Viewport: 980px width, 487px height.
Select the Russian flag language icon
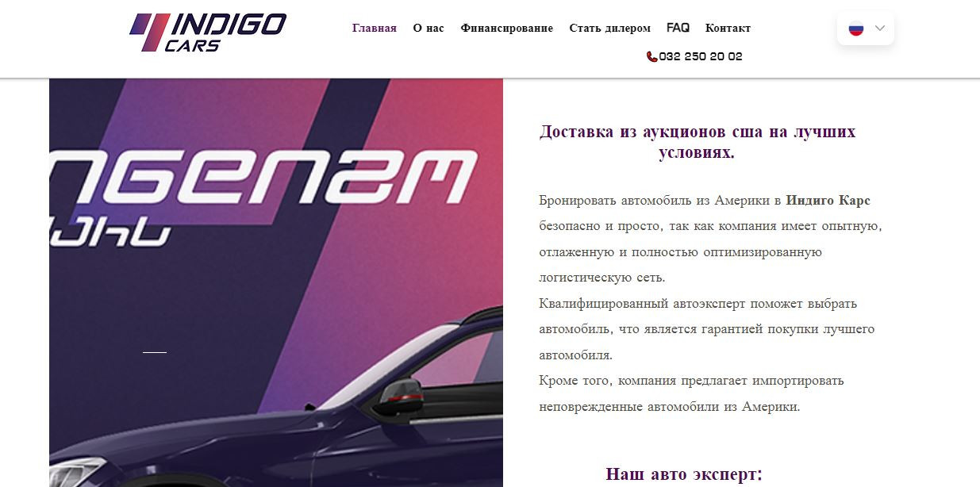click(855, 29)
